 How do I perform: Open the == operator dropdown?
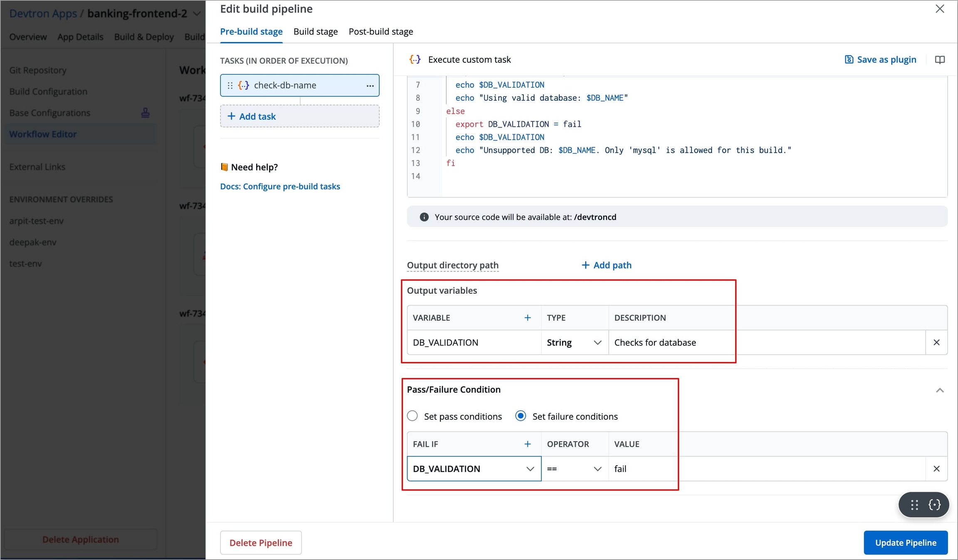tap(574, 469)
